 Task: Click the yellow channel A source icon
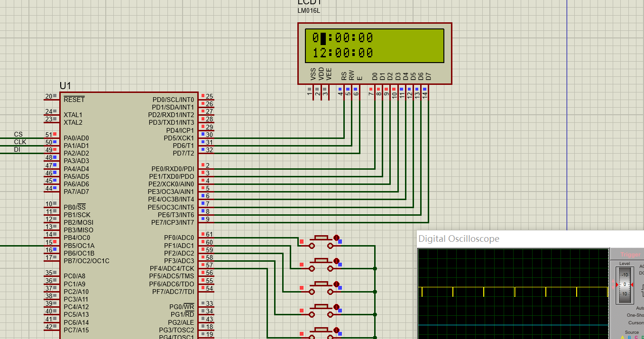[x=623, y=337]
